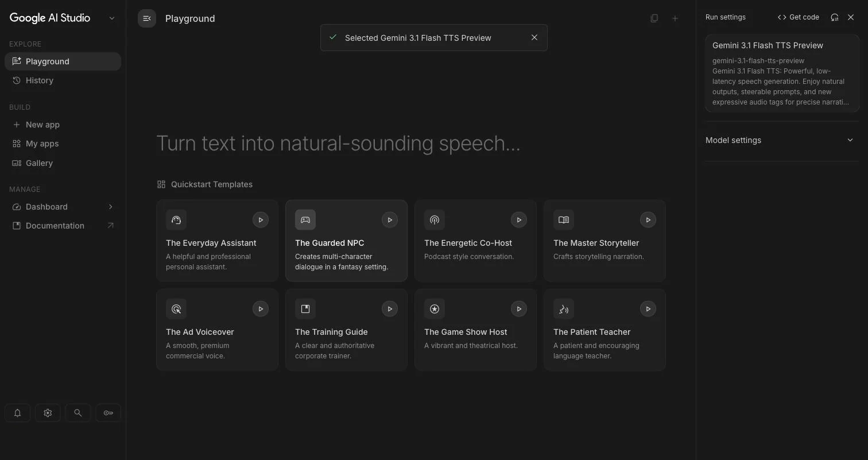Click the star icon on Game Show Host card
The height and width of the screenshot is (460, 868).
pos(435,309)
